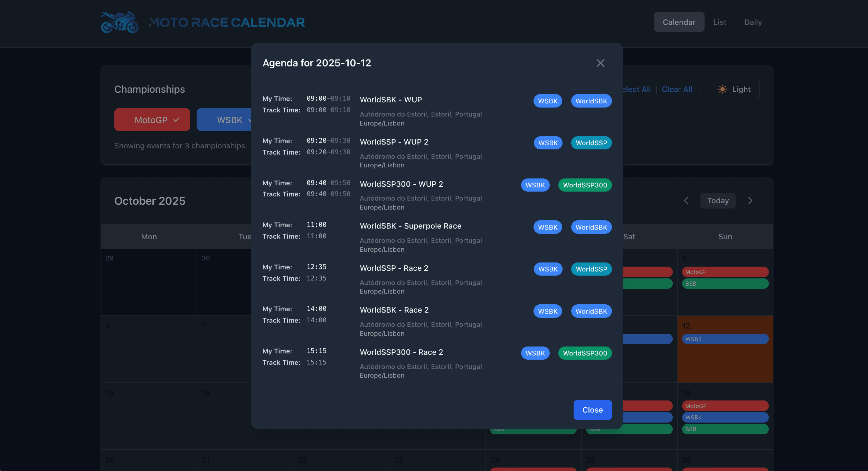The height and width of the screenshot is (471, 868).
Task: Go to next month chevron
Action: pyautogui.click(x=750, y=201)
